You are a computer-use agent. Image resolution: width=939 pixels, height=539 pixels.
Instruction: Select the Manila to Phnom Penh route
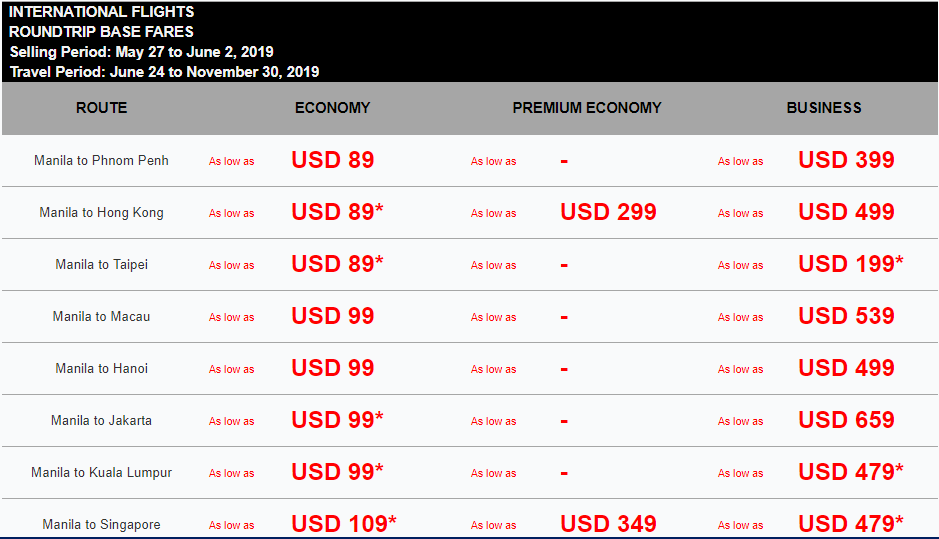point(101,161)
